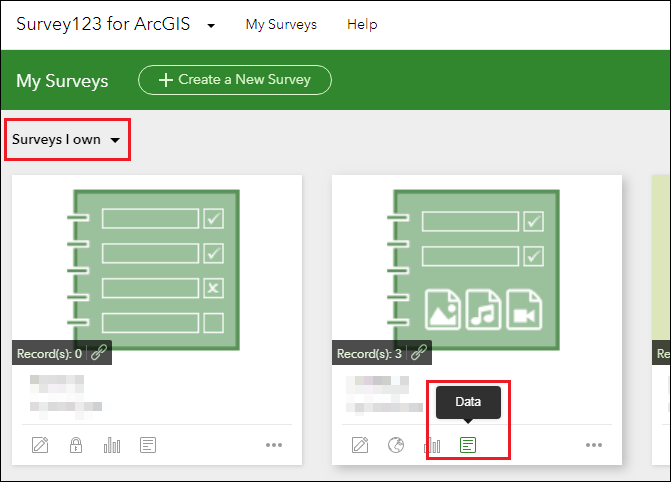
Task: Click link icon beside Record(s): 3
Action: click(419, 353)
